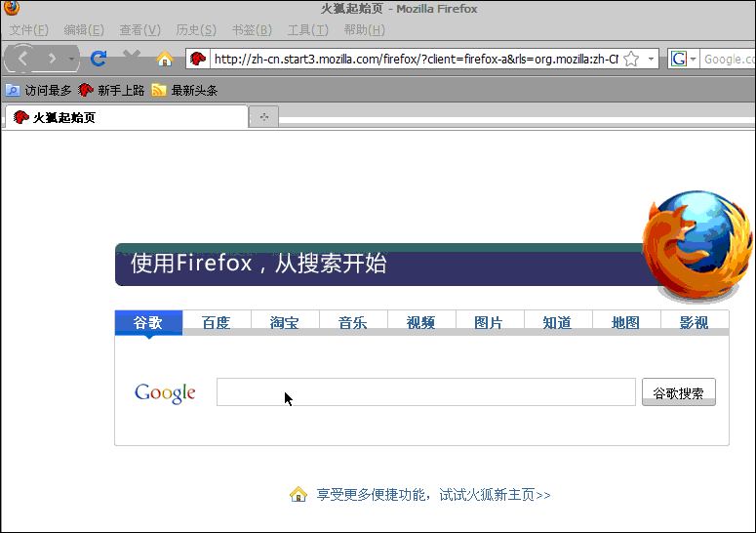This screenshot has width=756, height=533.
Task: Open the 最新头条 feed bookmark
Action: tap(184, 90)
